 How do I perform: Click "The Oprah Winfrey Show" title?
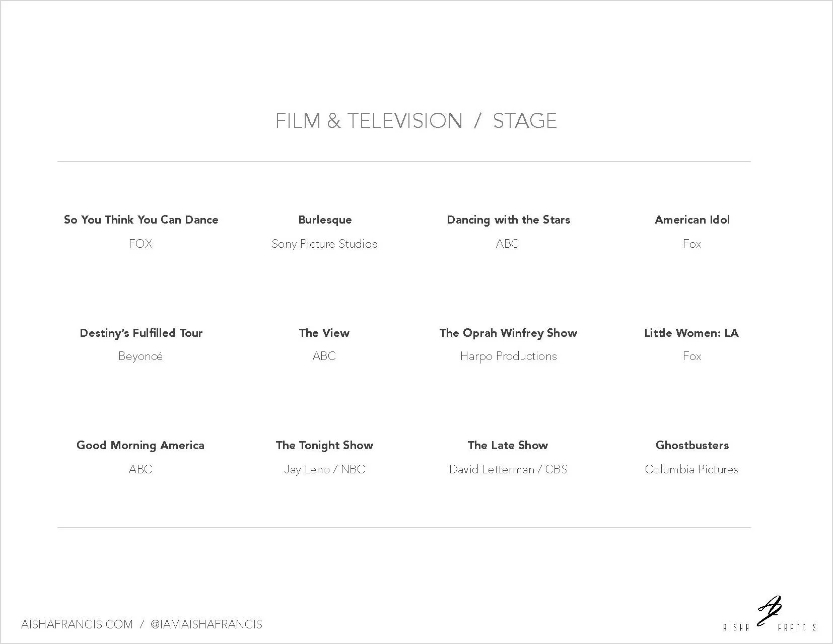tap(508, 333)
